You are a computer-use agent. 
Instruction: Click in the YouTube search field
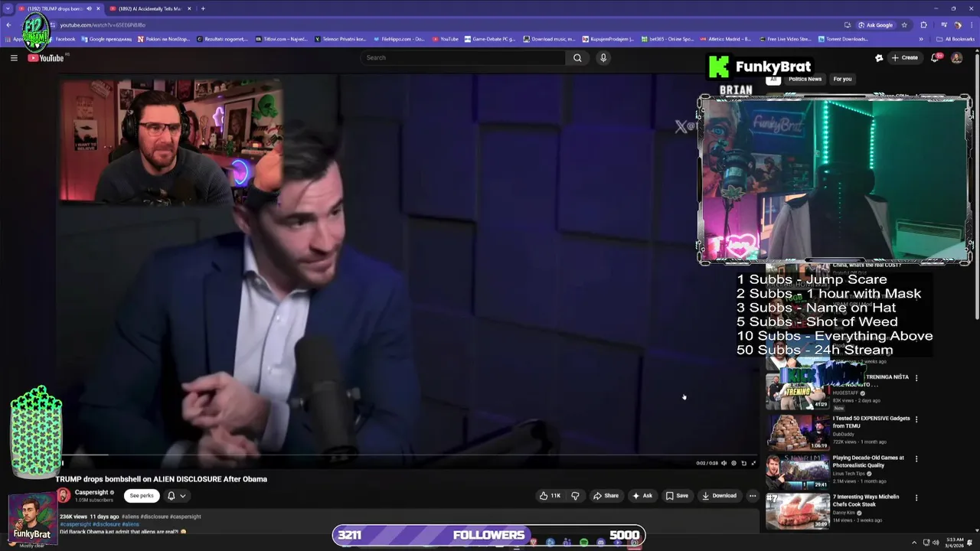[x=463, y=57]
